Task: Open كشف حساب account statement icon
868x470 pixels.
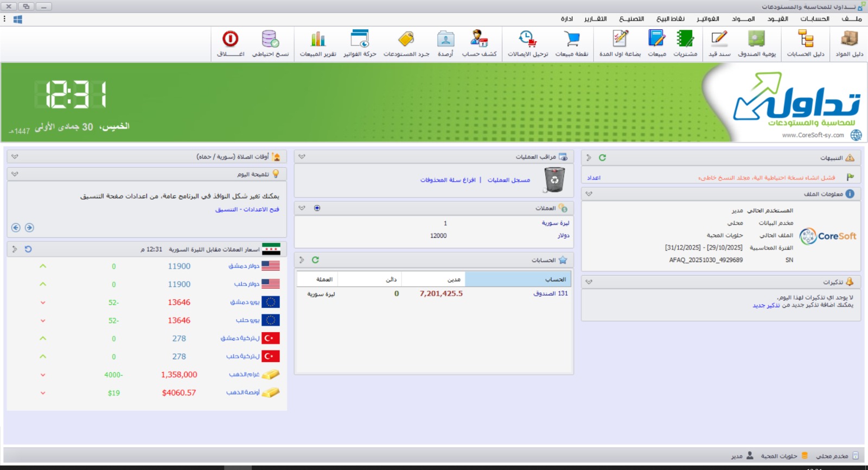Action: [x=479, y=43]
